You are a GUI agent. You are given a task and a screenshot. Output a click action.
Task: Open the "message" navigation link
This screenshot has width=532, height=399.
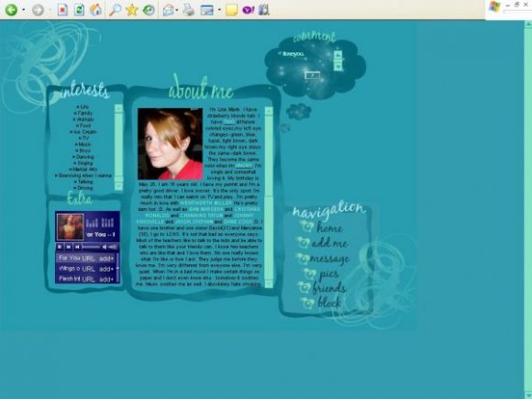click(x=329, y=260)
